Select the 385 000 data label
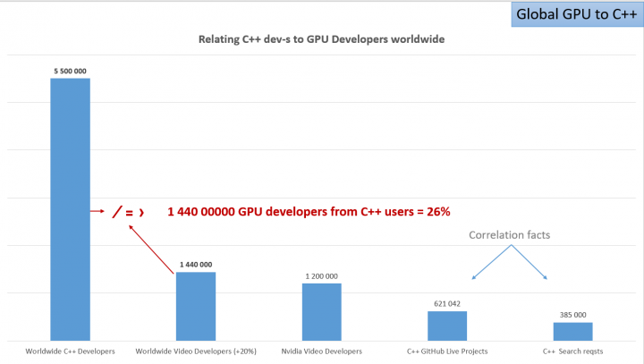Image resolution: width=644 pixels, height=364 pixels. (x=573, y=315)
